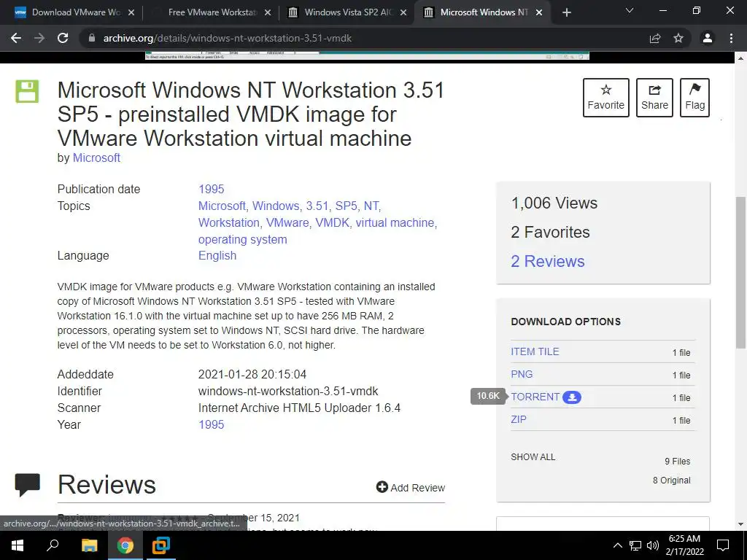Image resolution: width=747 pixels, height=560 pixels.
Task: Click the page vertical scrollbar thumb
Action: 740,271
